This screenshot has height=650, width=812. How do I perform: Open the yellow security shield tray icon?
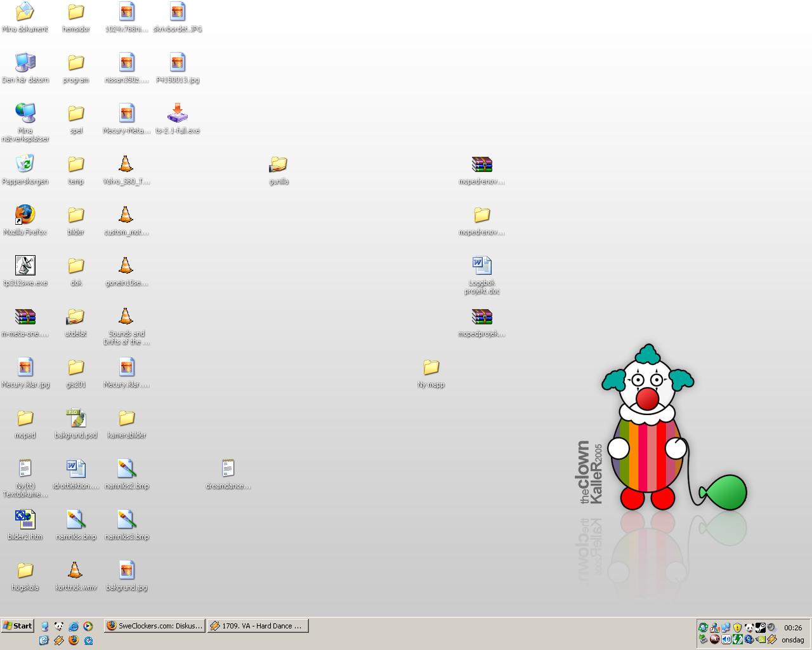point(738,628)
